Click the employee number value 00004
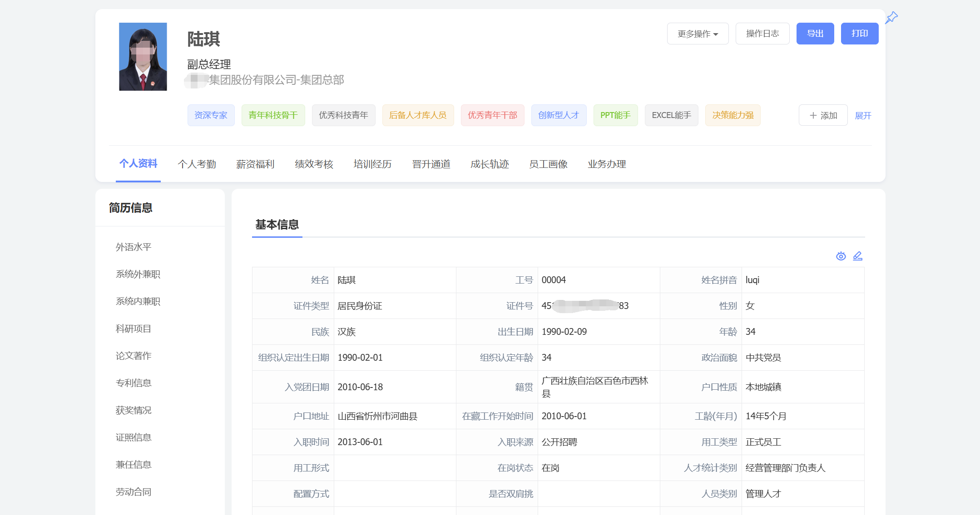The image size is (980, 515). pos(554,280)
